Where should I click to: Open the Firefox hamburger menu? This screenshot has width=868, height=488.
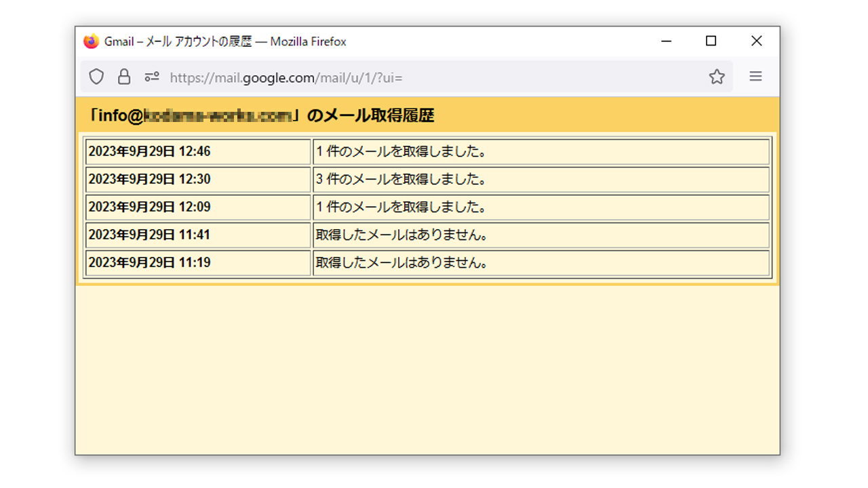(x=755, y=77)
